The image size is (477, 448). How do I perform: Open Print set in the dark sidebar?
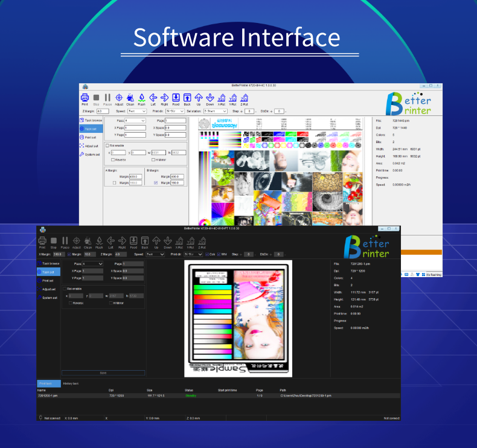(x=48, y=281)
